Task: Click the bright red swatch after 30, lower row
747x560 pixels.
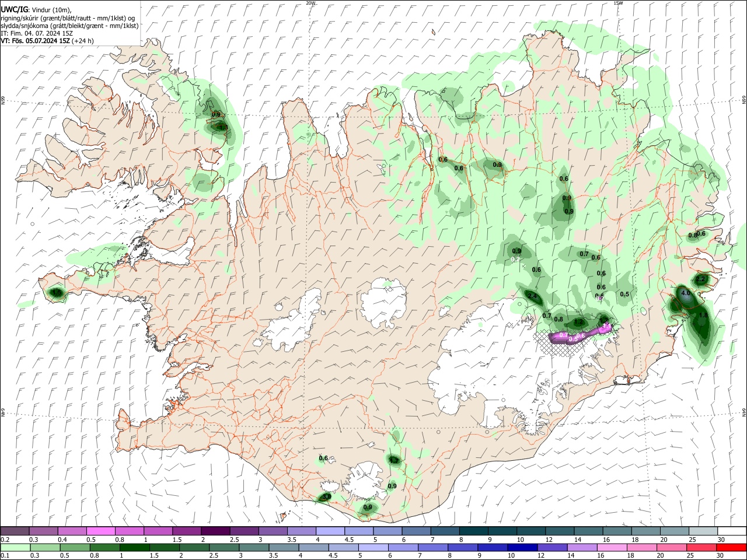Action: (731, 548)
